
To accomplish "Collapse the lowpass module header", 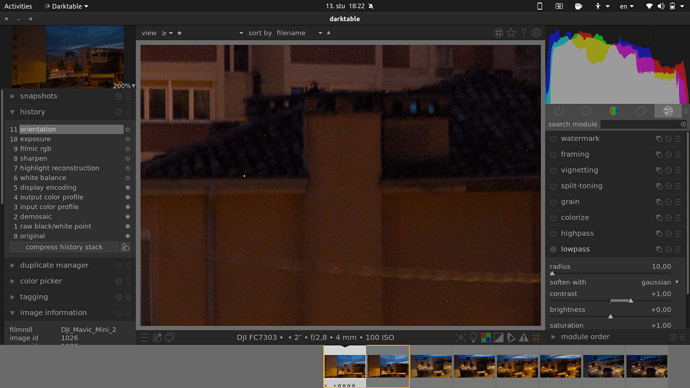I will click(575, 249).
